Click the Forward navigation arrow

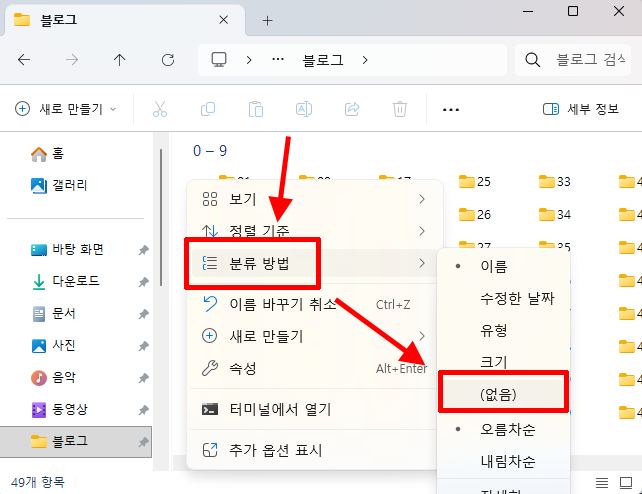[x=72, y=60]
